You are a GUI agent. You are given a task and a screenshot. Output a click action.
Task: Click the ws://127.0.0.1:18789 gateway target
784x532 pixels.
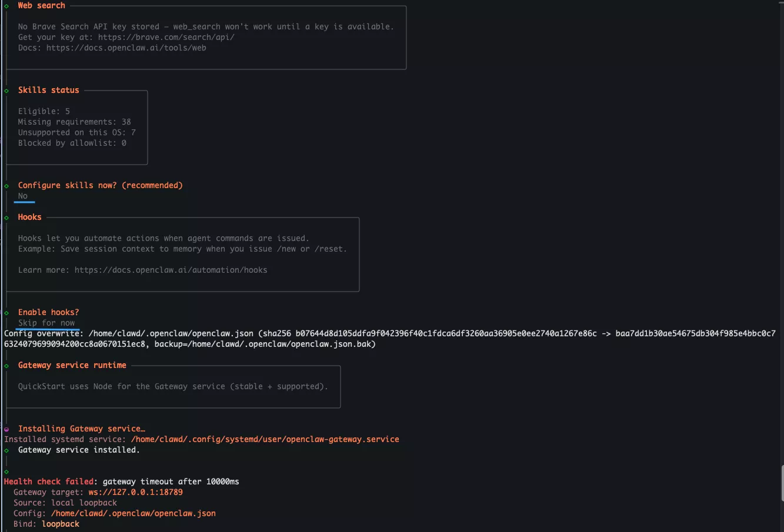135,492
